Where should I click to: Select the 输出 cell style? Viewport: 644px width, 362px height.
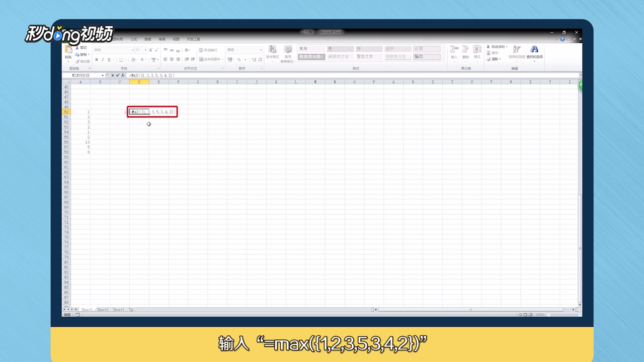point(426,56)
